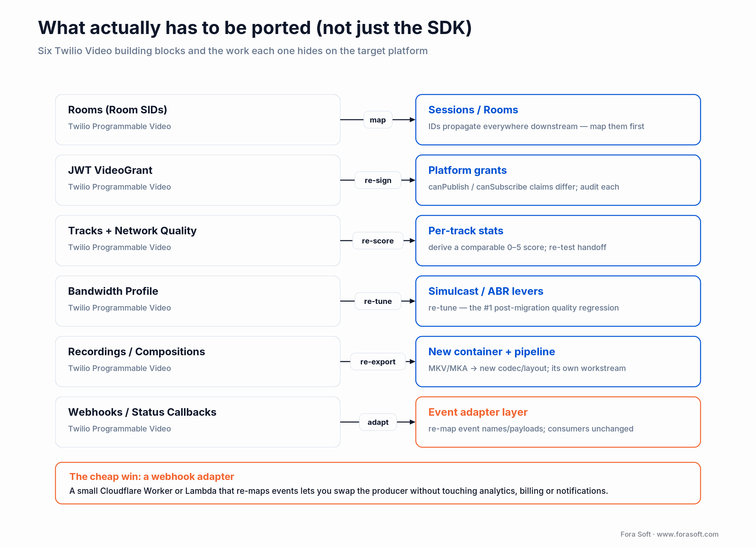Select the "map" connector label
This screenshot has width=756, height=548.
pyautogui.click(x=378, y=120)
